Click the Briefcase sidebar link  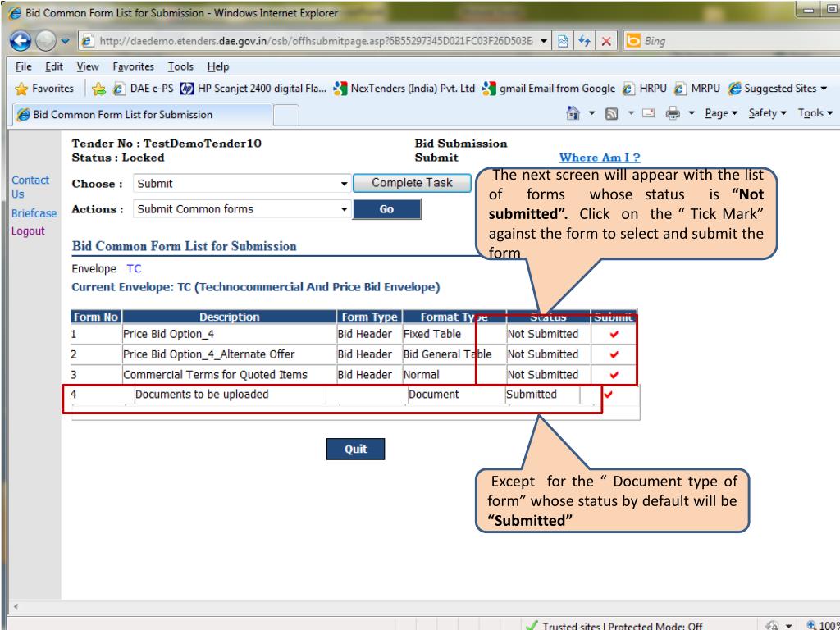tap(34, 213)
